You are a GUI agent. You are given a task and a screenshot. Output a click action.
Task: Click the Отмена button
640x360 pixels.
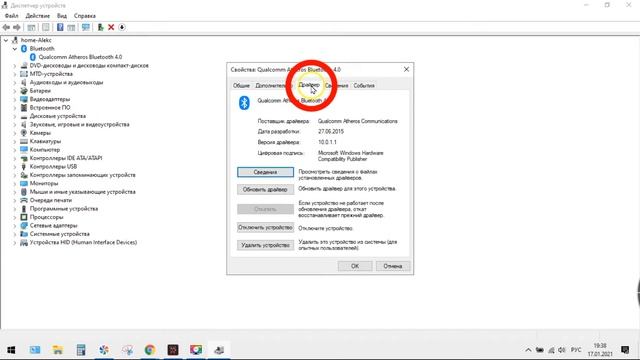coord(393,266)
